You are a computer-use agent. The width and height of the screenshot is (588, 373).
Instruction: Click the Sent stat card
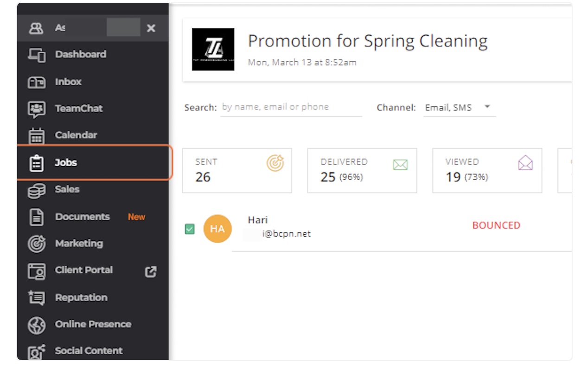tap(237, 170)
